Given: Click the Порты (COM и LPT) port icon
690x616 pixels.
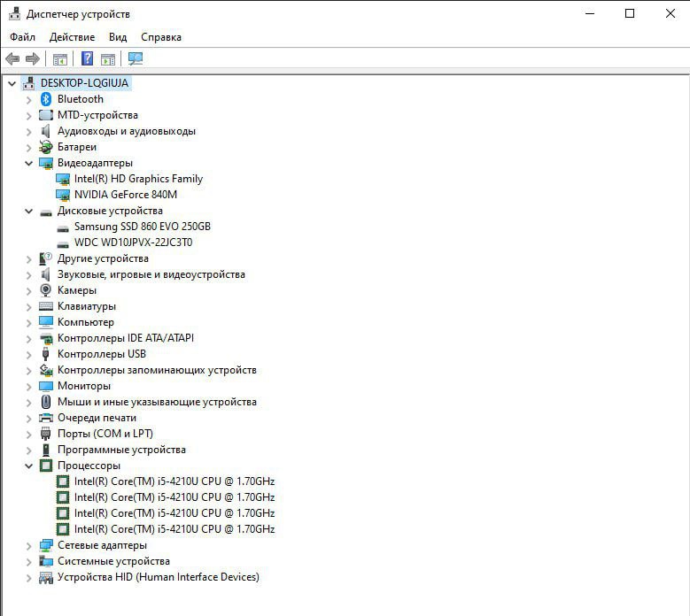Looking at the screenshot, I should 46,434.
